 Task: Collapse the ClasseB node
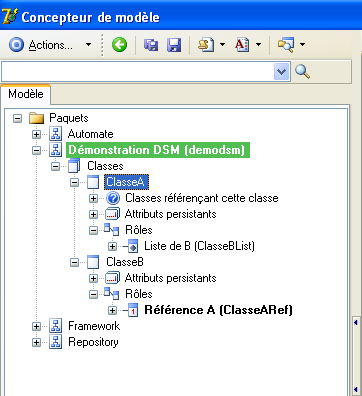[x=74, y=262]
